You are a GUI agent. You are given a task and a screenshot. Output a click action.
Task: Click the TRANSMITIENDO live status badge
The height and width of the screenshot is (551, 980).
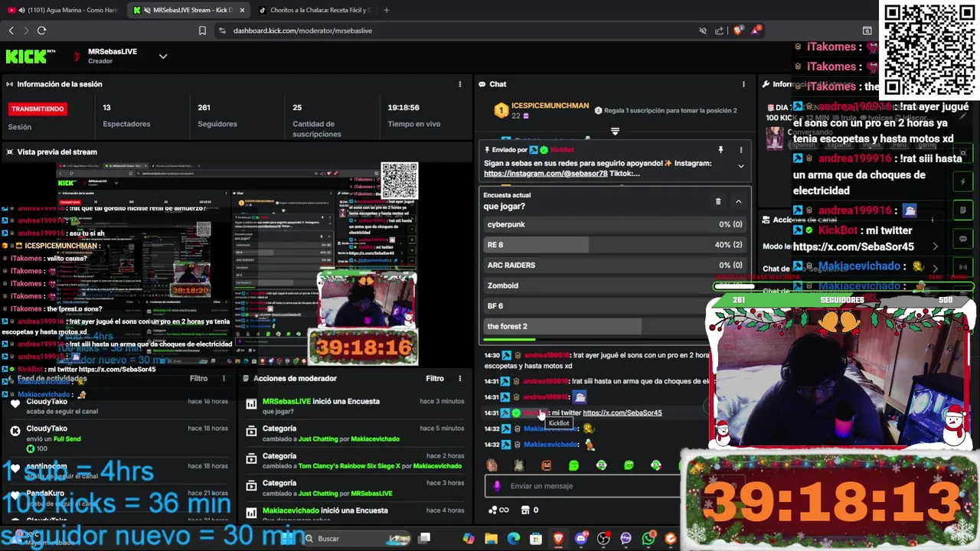tap(38, 109)
